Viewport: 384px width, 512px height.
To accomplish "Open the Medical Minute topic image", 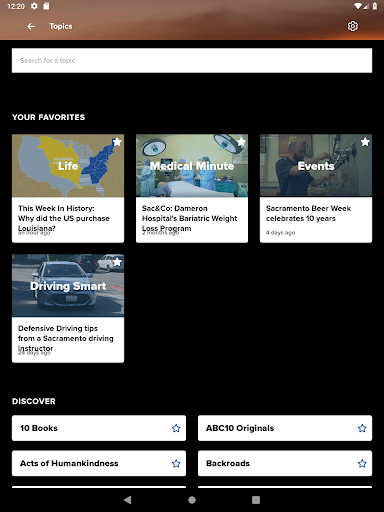I will 192,166.
